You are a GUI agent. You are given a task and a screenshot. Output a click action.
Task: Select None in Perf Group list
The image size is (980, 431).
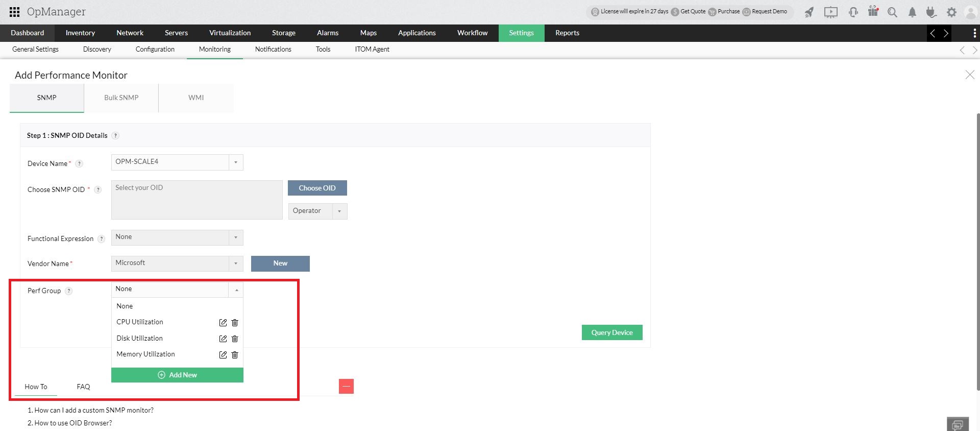177,306
